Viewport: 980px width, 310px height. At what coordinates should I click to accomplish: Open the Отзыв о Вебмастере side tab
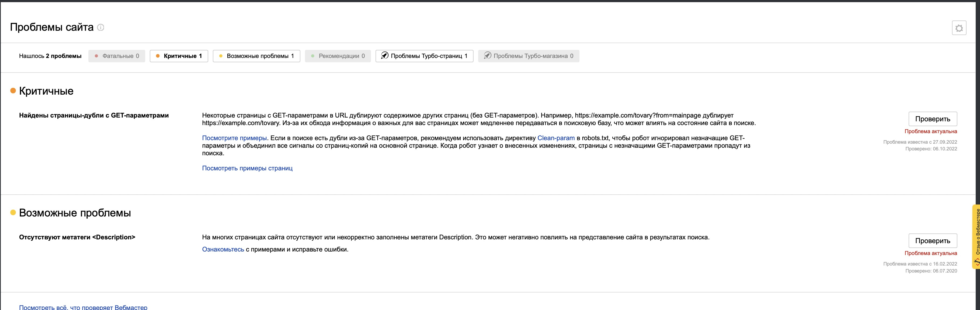pos(976,236)
